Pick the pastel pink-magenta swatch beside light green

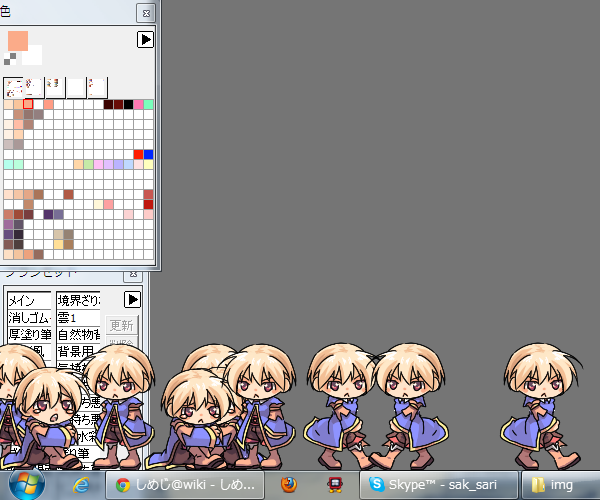(98, 164)
